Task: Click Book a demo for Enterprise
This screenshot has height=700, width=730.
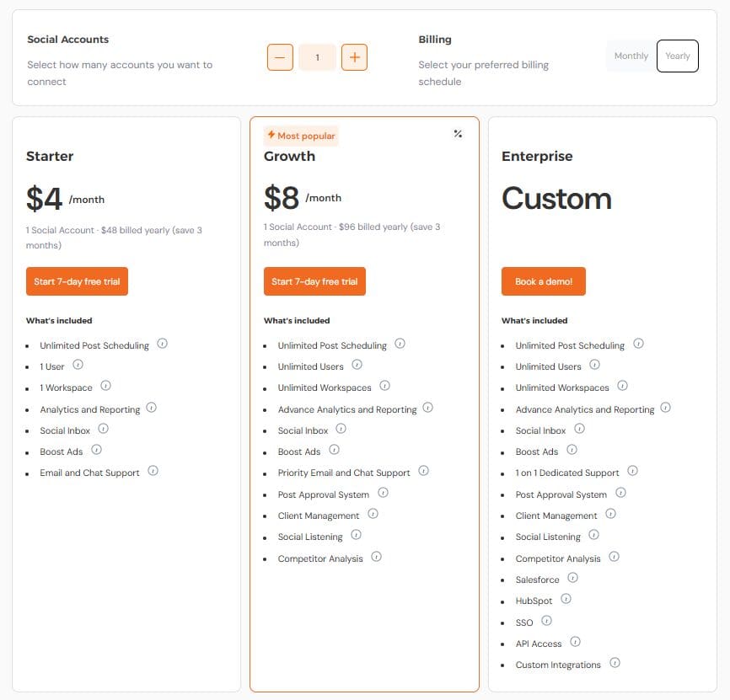Action: 544,281
